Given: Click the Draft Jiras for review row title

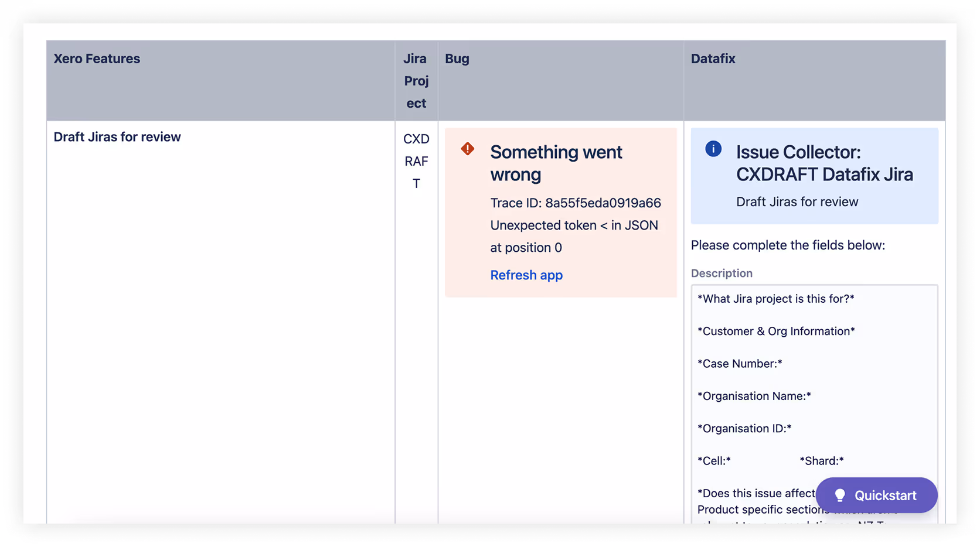Looking at the screenshot, I should click(x=117, y=137).
